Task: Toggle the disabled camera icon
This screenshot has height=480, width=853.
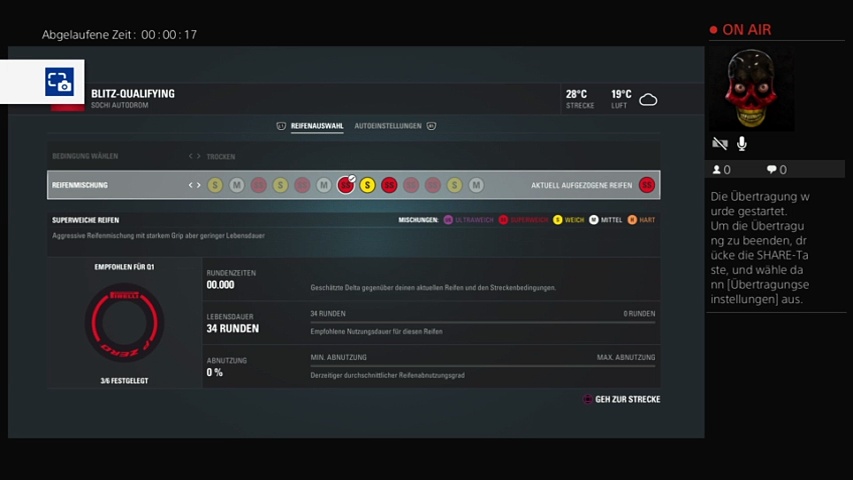Action: point(719,144)
